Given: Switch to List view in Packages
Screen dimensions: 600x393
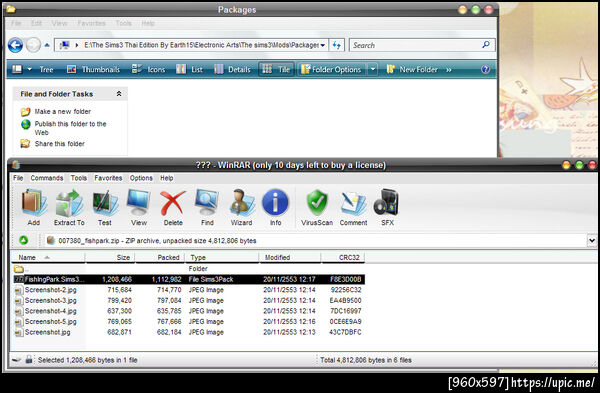Looking at the screenshot, I should click(x=189, y=69).
